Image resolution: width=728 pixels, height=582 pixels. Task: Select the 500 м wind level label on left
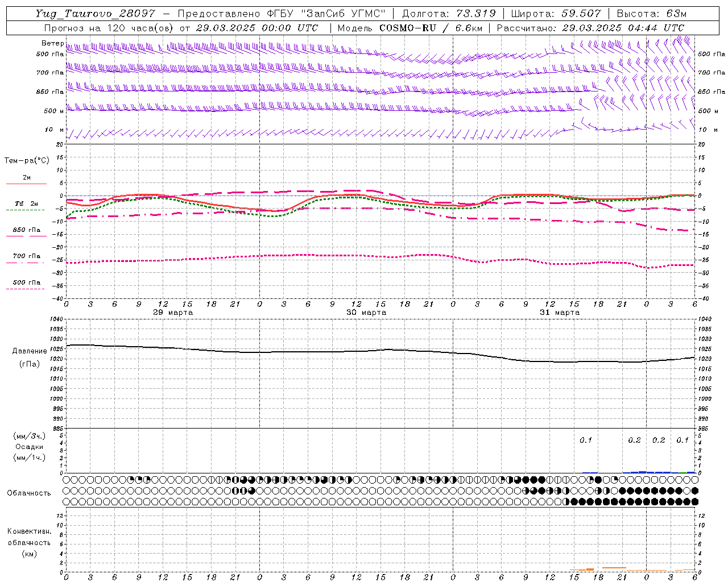tap(54, 111)
